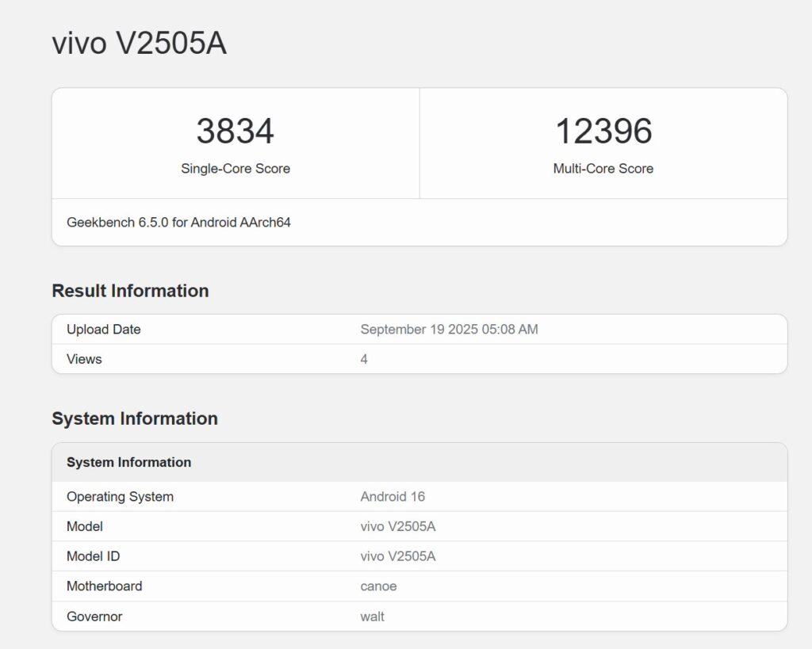Select the Upload Date row label
This screenshot has width=812, height=649.
(x=103, y=329)
